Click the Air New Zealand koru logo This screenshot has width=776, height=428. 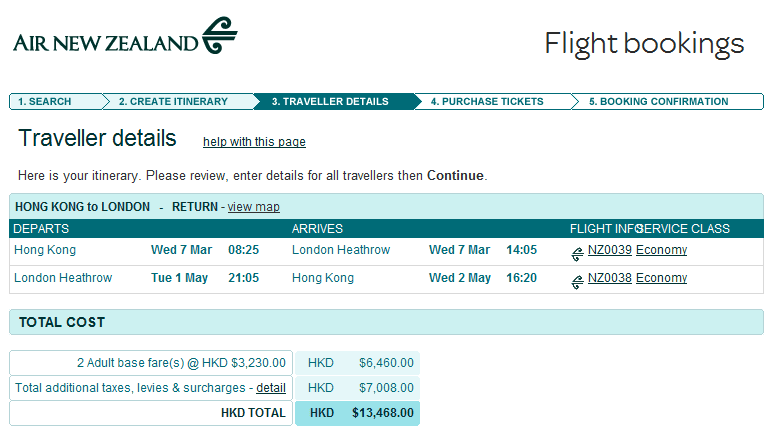click(x=220, y=34)
